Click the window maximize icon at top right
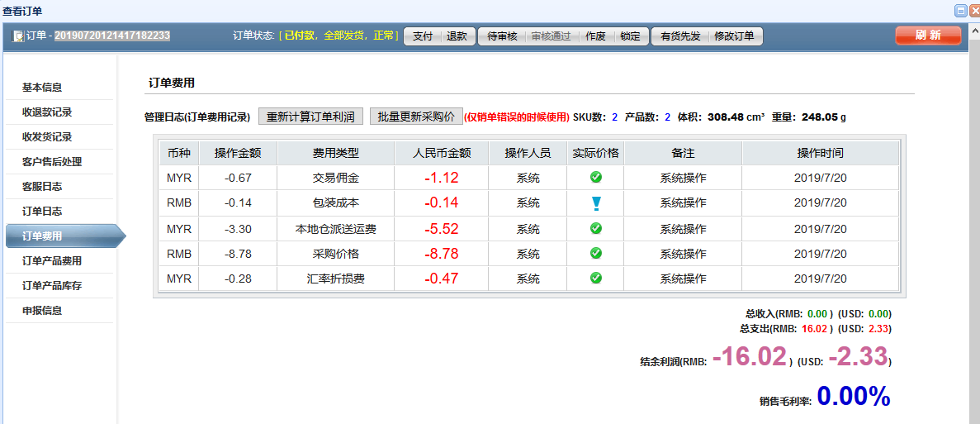Viewport: 980px width, 424px height. [x=961, y=11]
